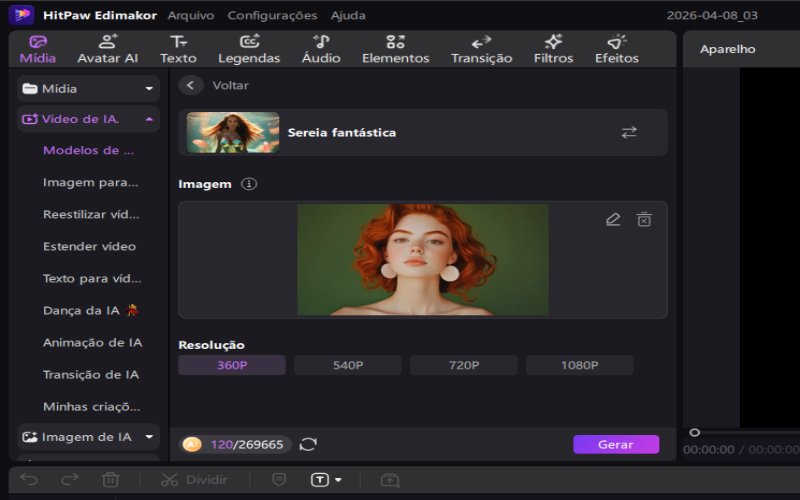Viewport: 800px width, 500px height.
Task: Click the Imagem info icon
Action: [x=249, y=184]
